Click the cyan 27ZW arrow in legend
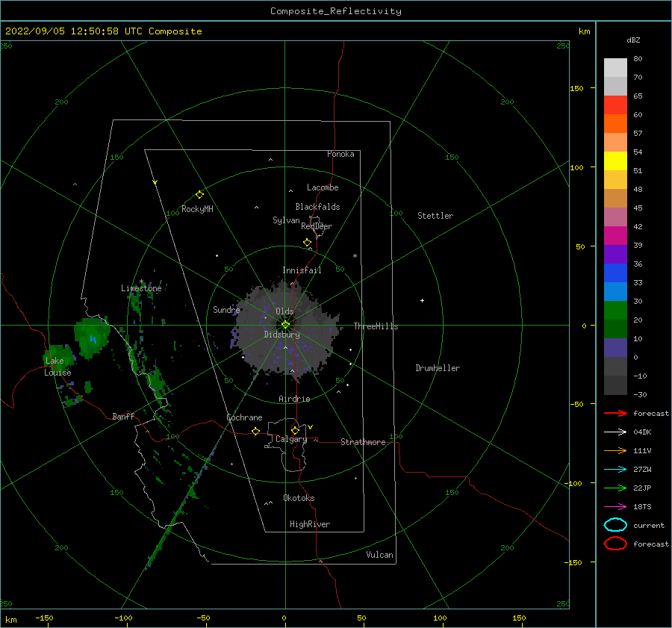Viewport: 672px width, 628px height. coord(615,470)
